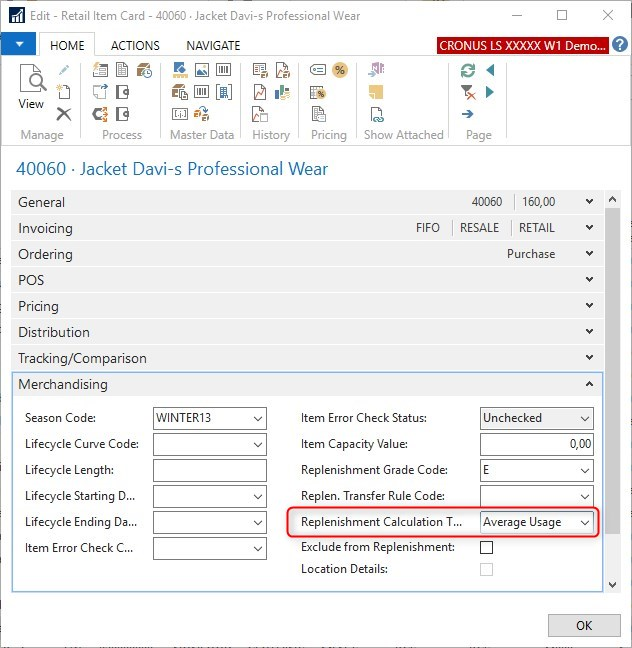
Task: Go to next record with the right arrow icon
Action: point(490,92)
